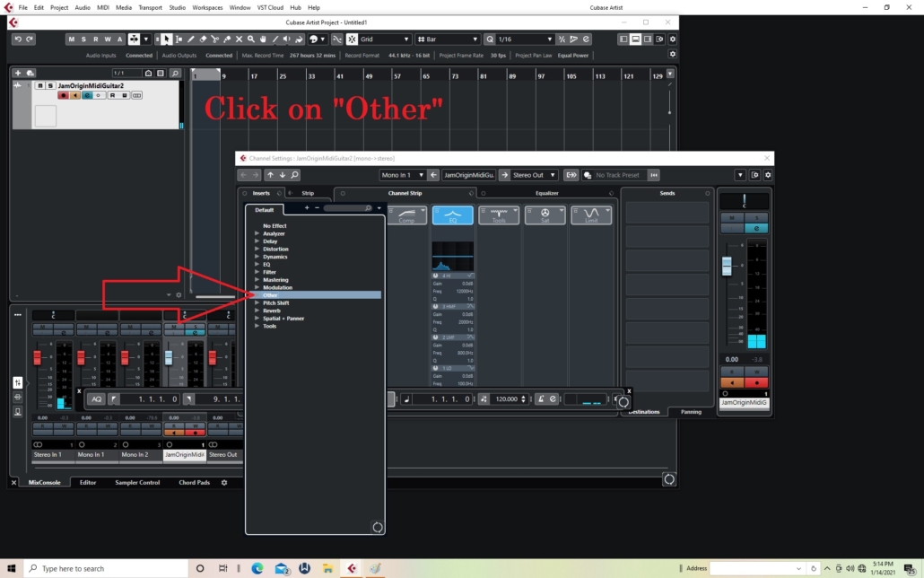This screenshot has width=924, height=578.
Task: Click the Default plugin collection tab
Action: [x=264, y=210]
